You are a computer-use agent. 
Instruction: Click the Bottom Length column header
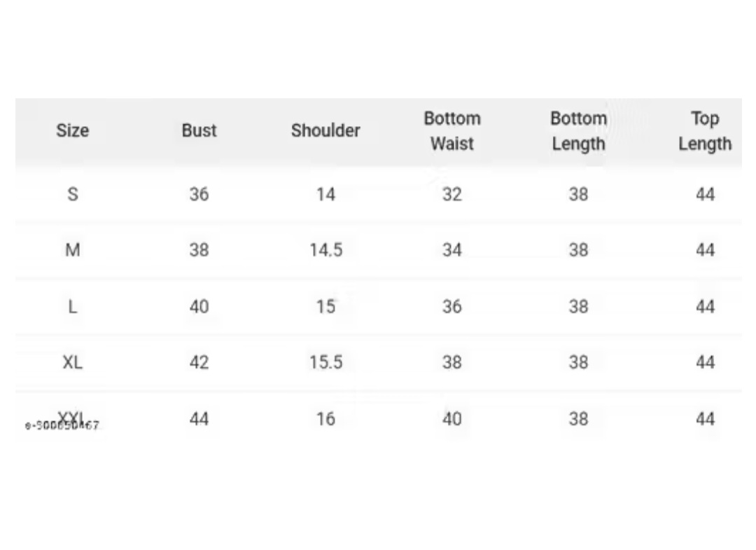(579, 131)
